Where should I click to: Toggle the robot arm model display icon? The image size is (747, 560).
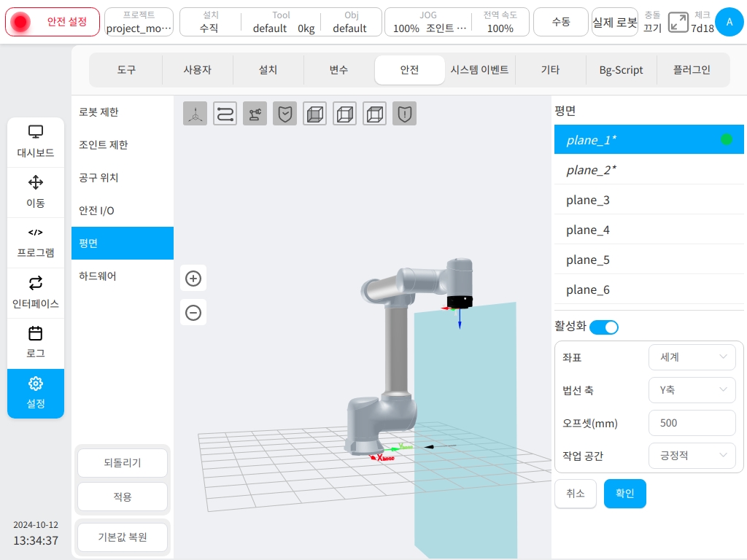tap(255, 113)
